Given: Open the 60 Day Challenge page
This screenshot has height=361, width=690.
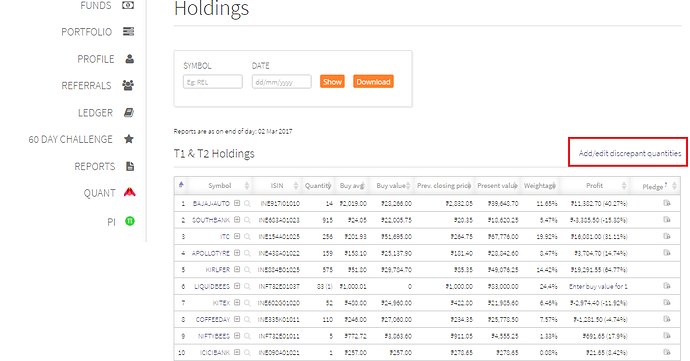Looking at the screenshot, I should pyautogui.click(x=70, y=140).
